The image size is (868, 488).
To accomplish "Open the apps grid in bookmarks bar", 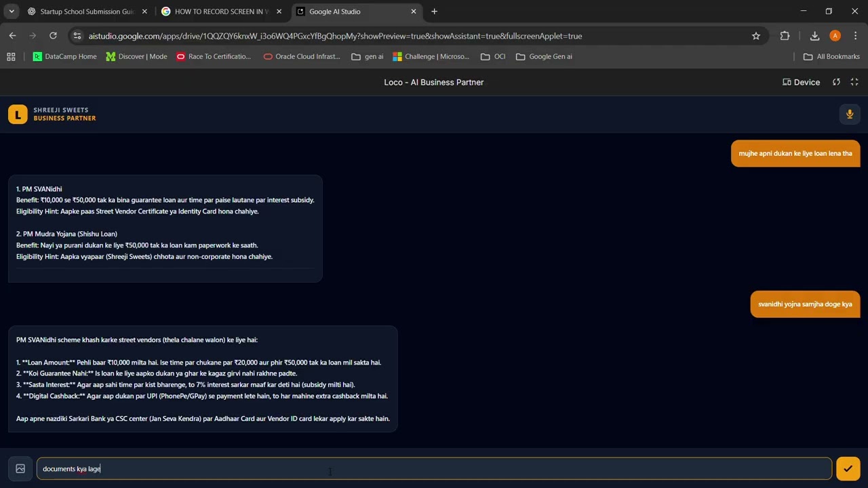I will (x=11, y=56).
